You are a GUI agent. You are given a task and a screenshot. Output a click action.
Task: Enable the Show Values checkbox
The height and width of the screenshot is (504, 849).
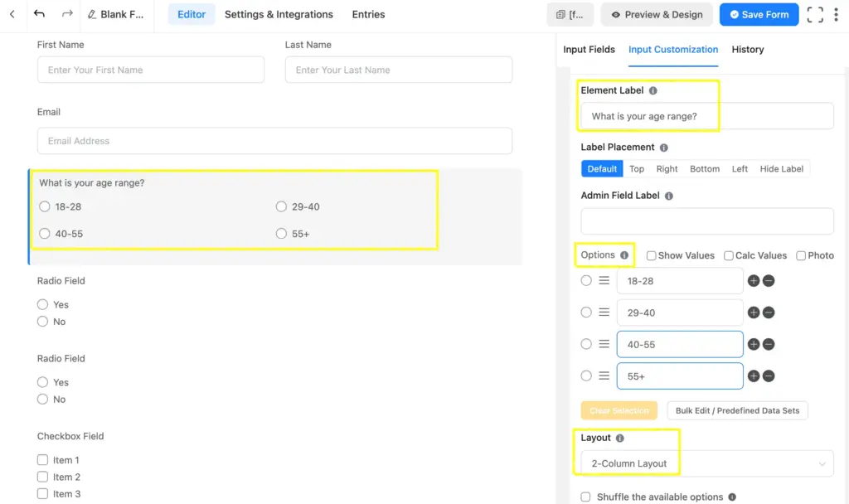pyautogui.click(x=651, y=255)
